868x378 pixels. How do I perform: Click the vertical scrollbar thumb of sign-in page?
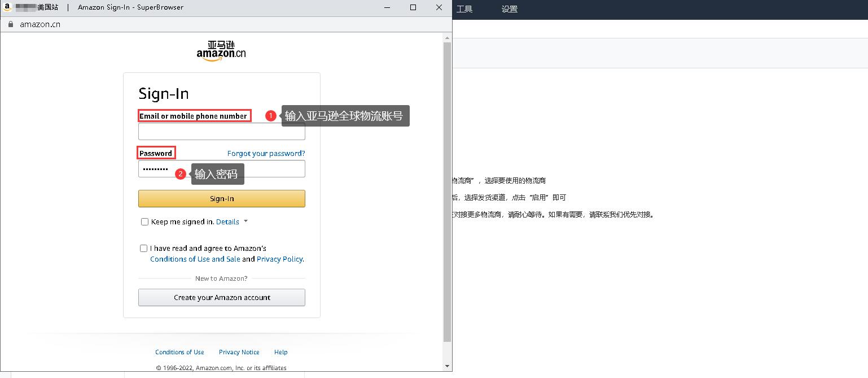448,192
